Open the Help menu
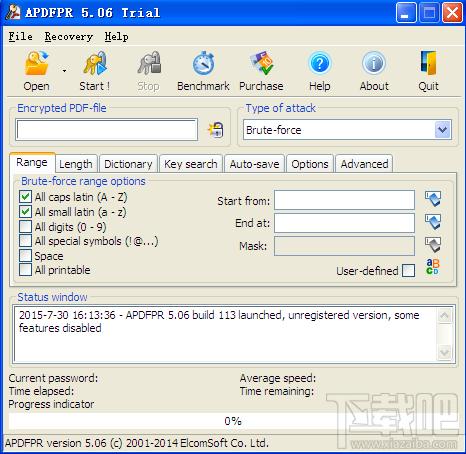 116,36
